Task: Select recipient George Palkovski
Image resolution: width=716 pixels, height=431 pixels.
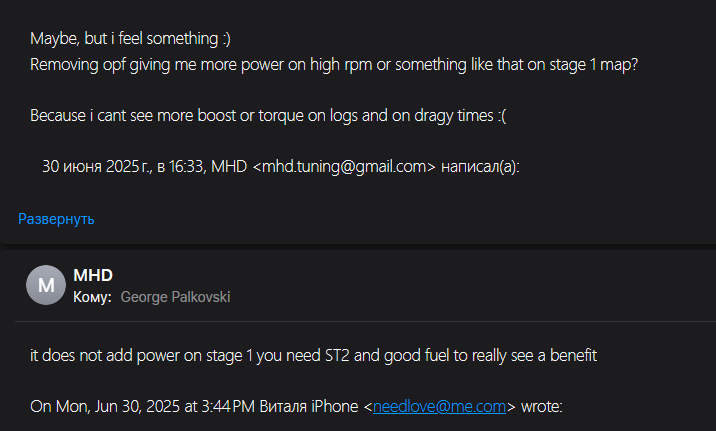Action: 175,297
